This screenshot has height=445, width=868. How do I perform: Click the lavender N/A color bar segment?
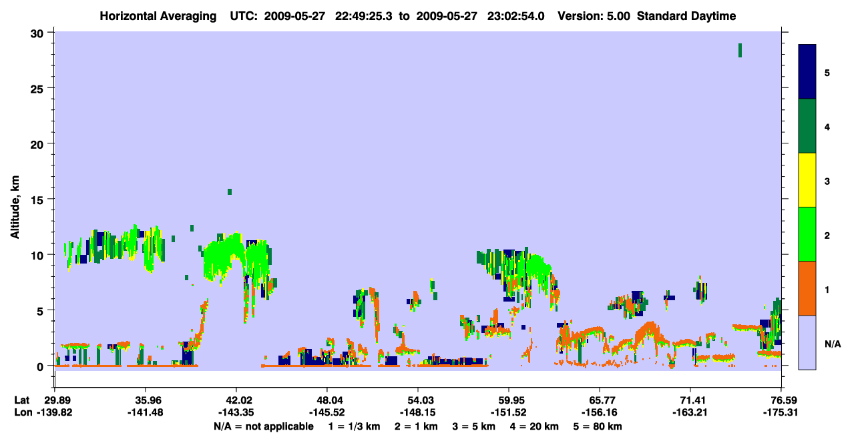click(x=807, y=342)
